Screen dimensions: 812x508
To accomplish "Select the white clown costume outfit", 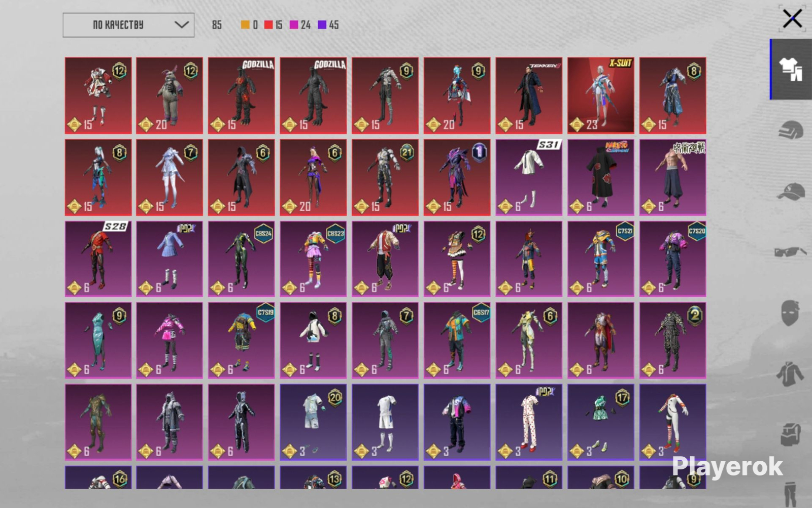I will pyautogui.click(x=672, y=422).
